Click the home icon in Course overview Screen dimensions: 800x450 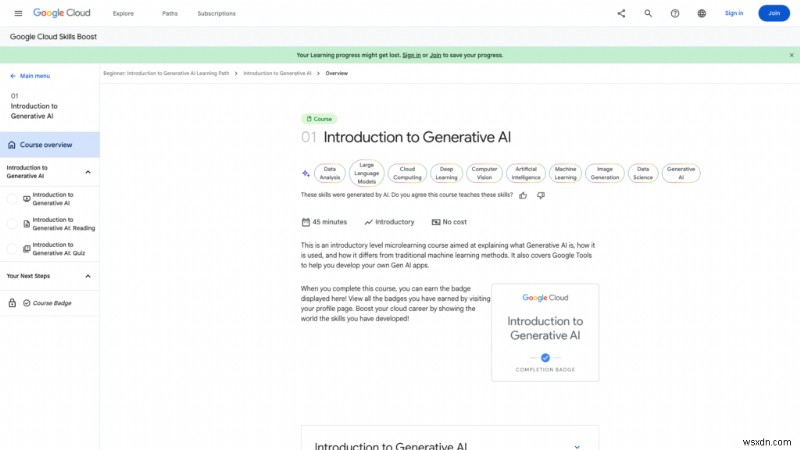(x=12, y=145)
